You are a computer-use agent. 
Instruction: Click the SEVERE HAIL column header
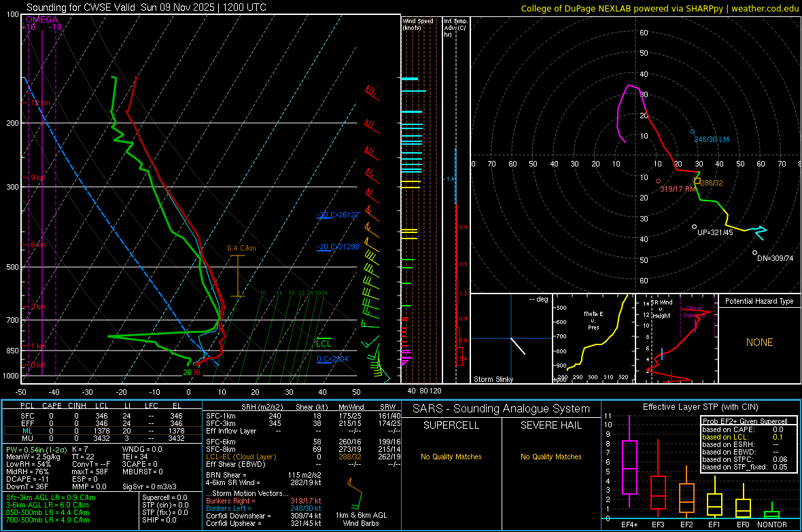551,425
